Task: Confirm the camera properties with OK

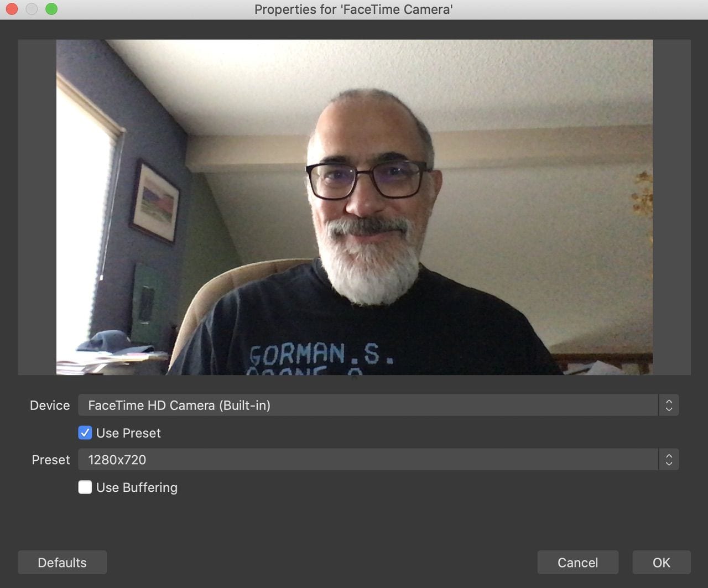Action: coord(661,563)
